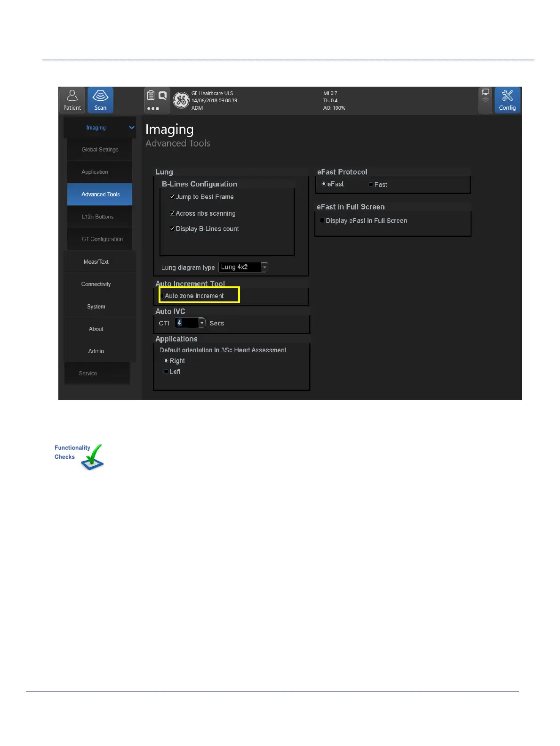Open the Service section
The height and width of the screenshot is (746, 560).
coord(97,373)
